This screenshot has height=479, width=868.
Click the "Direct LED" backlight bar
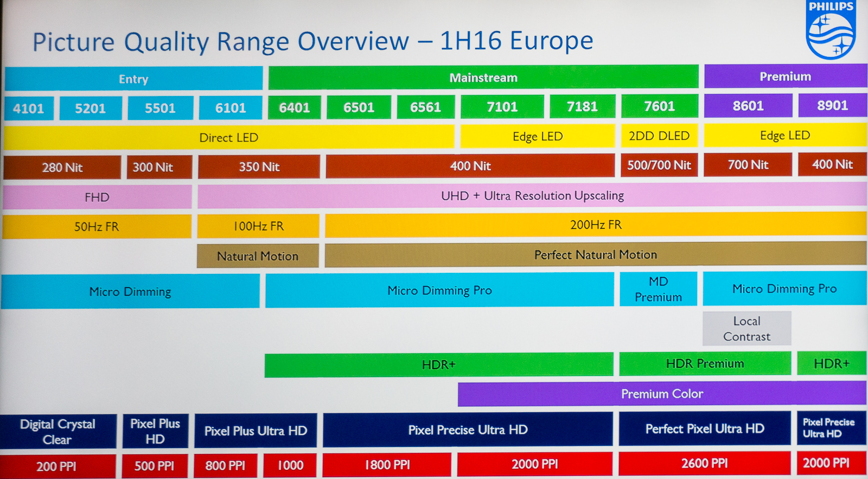(x=229, y=137)
